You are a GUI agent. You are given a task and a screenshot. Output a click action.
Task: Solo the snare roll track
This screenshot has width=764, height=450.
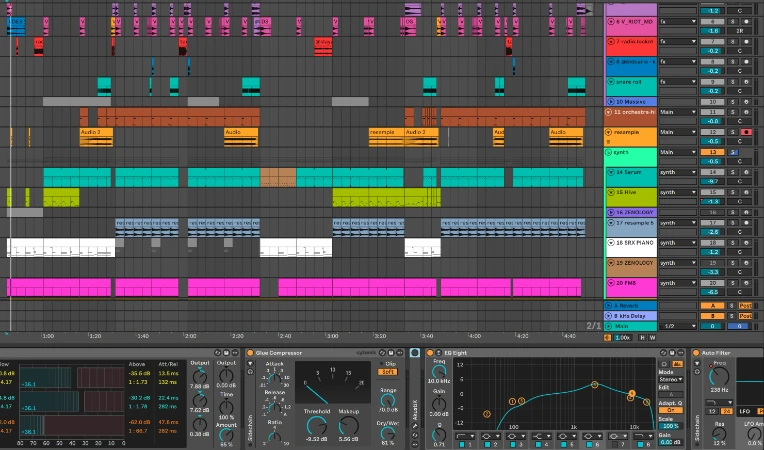click(732, 82)
